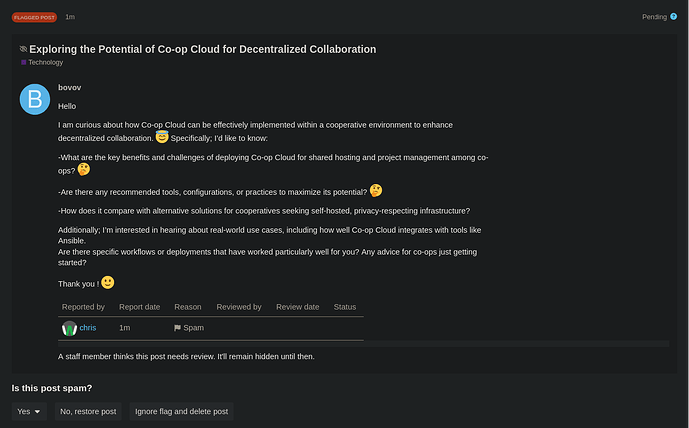The image size is (689, 428).
Task: Click 'Ignore flag and delete post'
Action: [x=181, y=411]
